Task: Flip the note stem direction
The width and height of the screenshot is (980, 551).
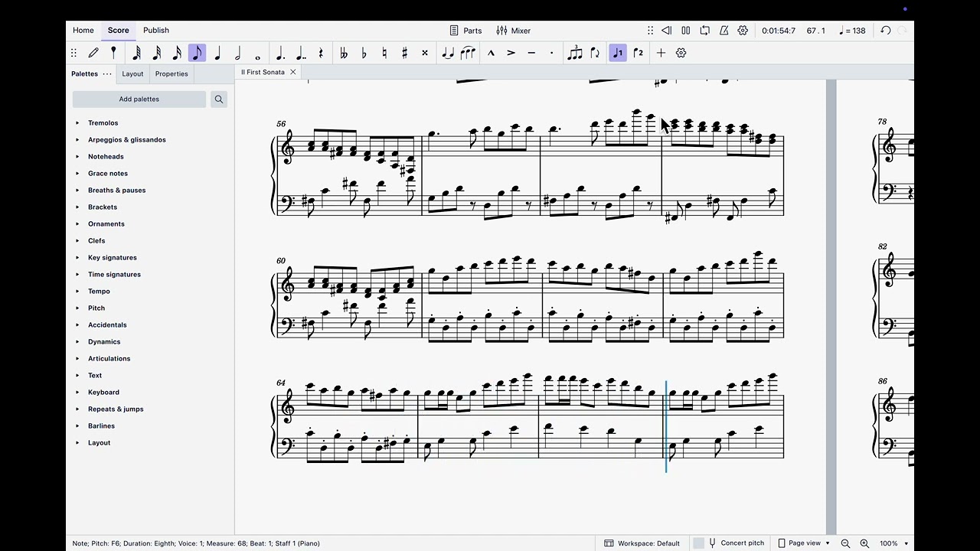Action: (595, 53)
